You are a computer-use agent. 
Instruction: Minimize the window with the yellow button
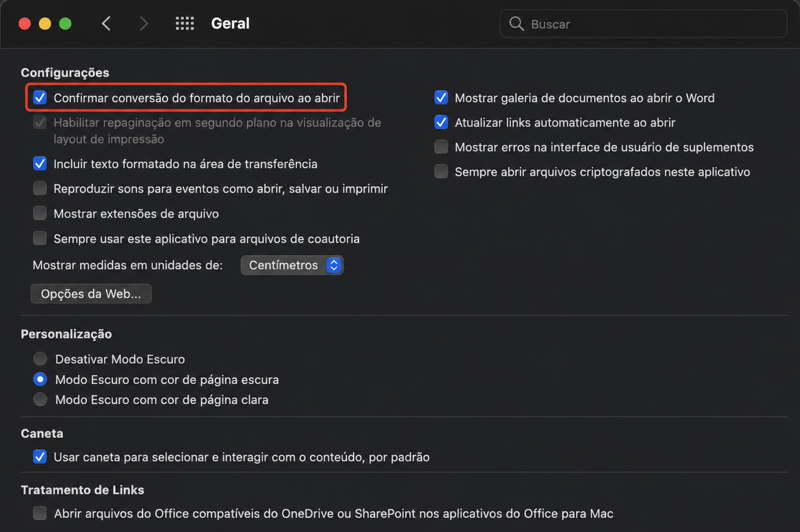coord(45,23)
